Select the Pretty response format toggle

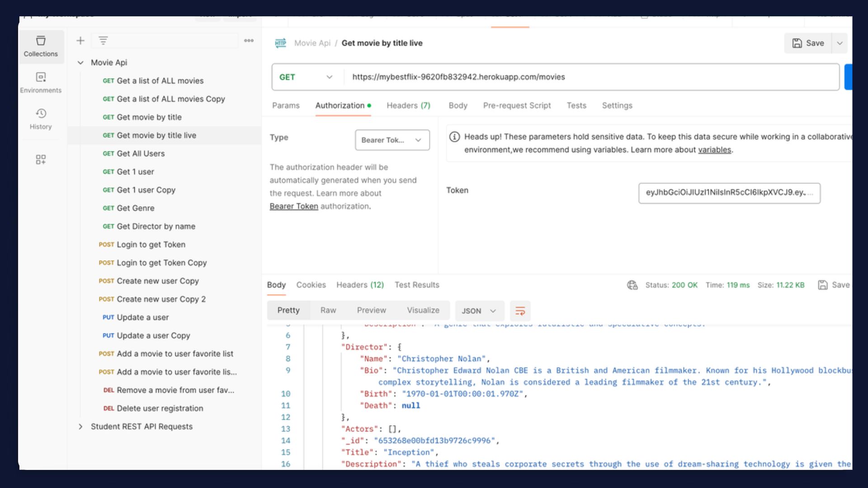point(288,310)
